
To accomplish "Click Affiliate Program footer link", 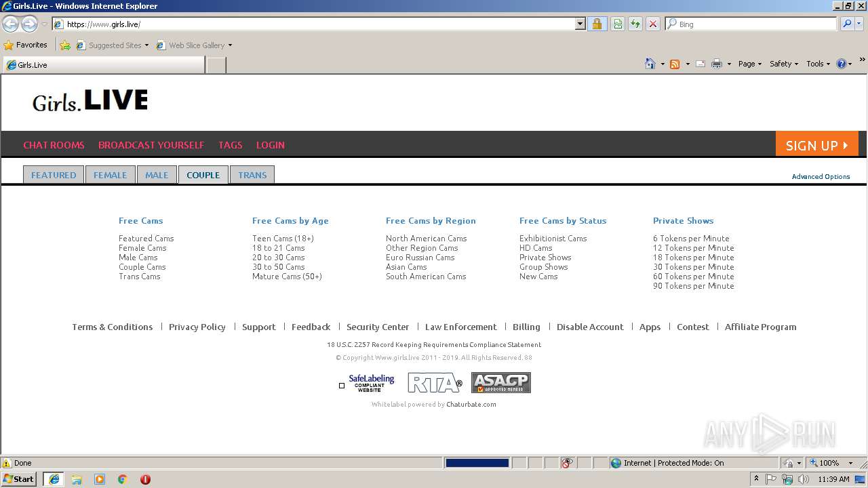I will (x=760, y=327).
